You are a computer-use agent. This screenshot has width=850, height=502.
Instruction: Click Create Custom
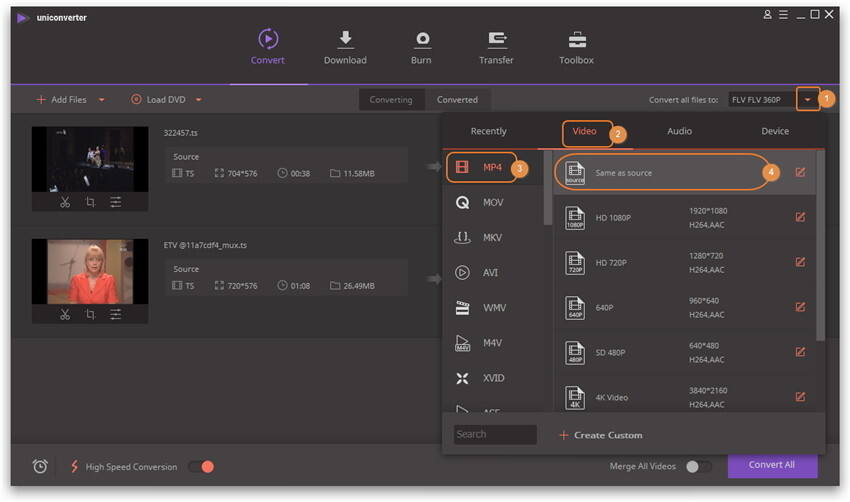601,435
